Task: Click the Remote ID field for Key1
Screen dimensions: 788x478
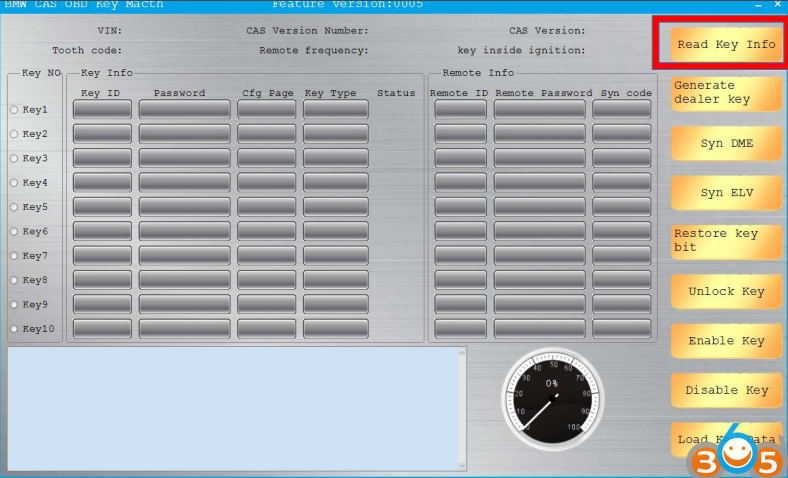Action: (460, 109)
